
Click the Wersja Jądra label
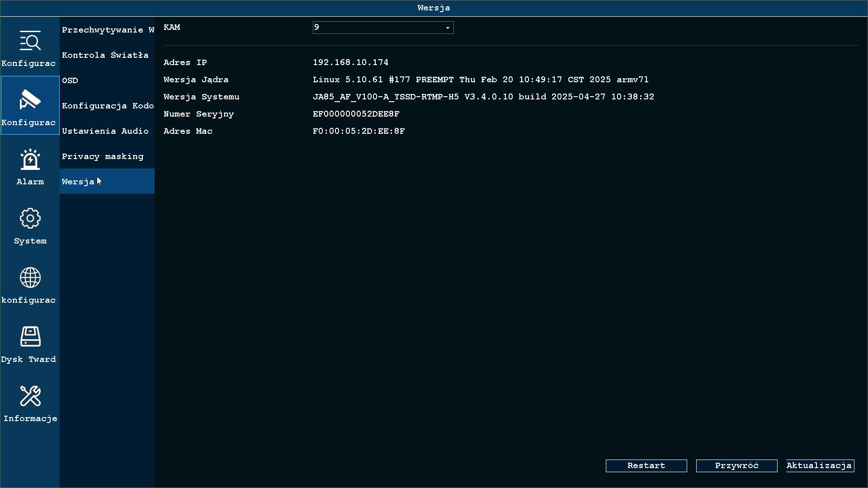[x=196, y=80]
